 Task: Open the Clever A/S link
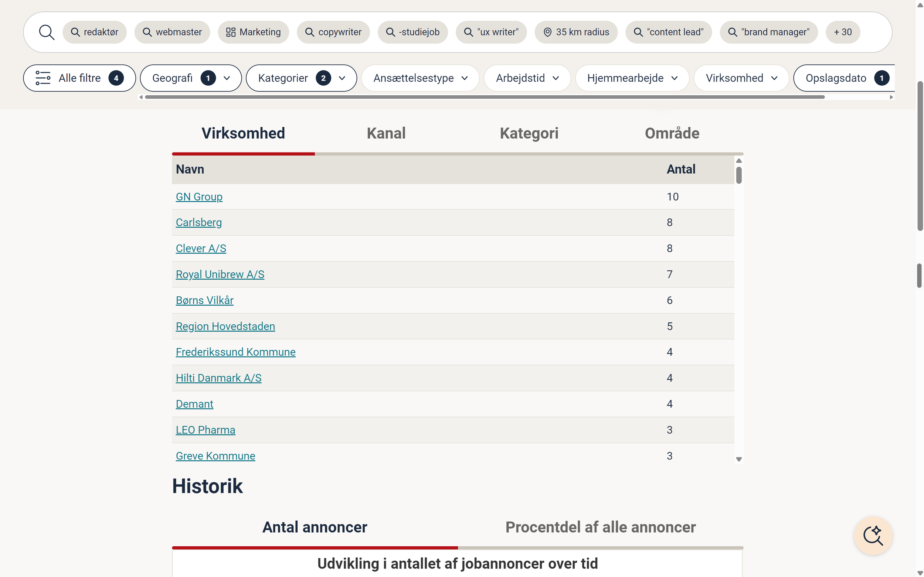tap(201, 249)
